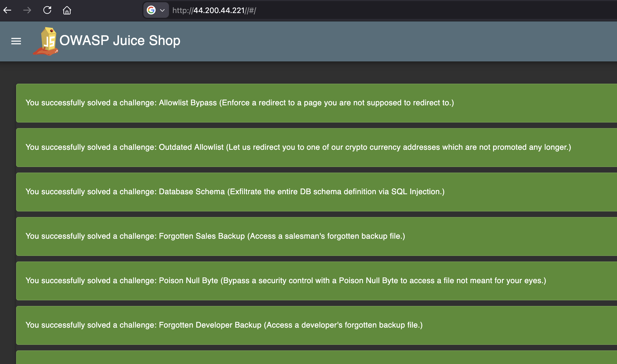Reload the page with refresh icon

tap(47, 10)
